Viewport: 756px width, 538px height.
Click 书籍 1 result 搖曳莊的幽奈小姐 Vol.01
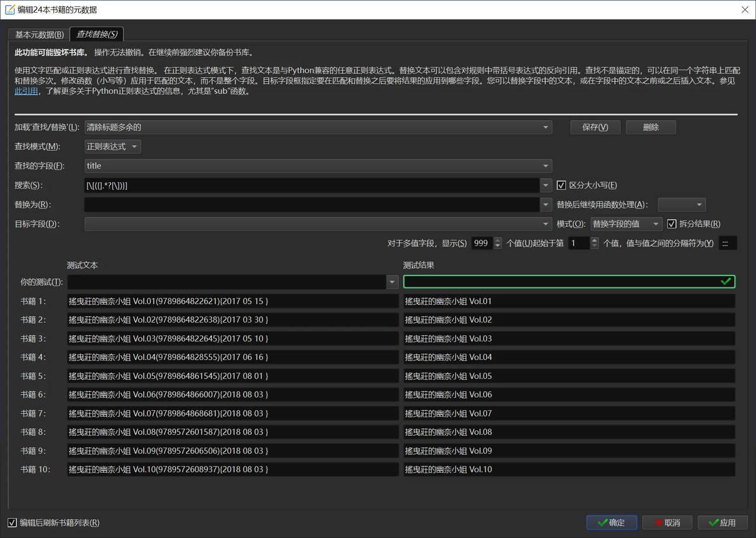coord(569,301)
